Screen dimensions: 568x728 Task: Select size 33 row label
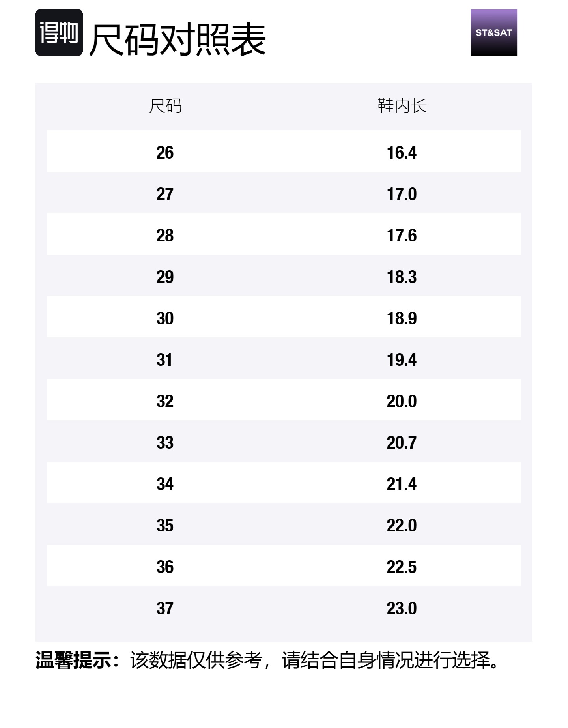165,443
